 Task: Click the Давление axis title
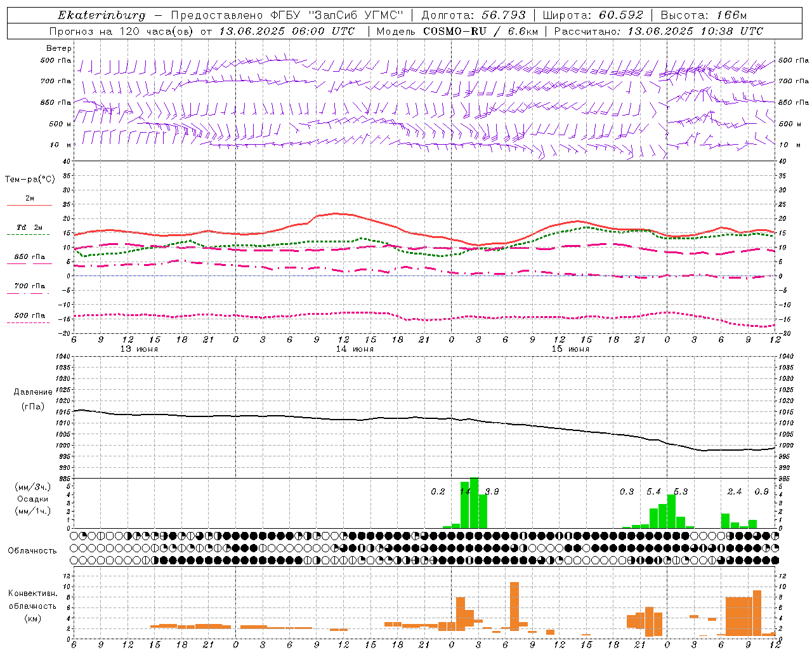pyautogui.click(x=33, y=392)
